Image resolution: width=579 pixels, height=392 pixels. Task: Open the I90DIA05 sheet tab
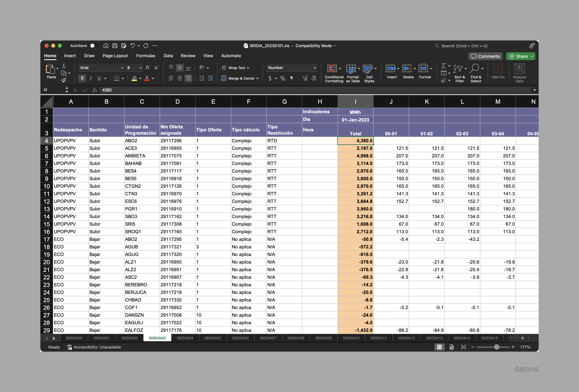tap(213, 338)
